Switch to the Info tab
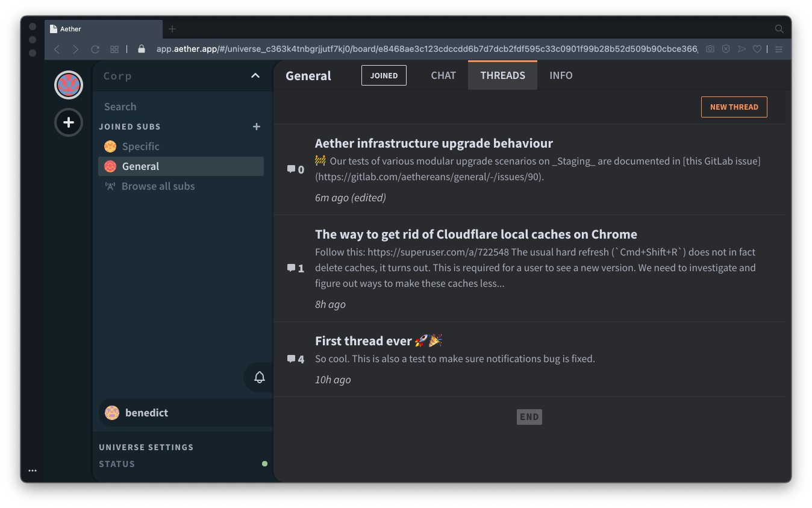 point(561,75)
